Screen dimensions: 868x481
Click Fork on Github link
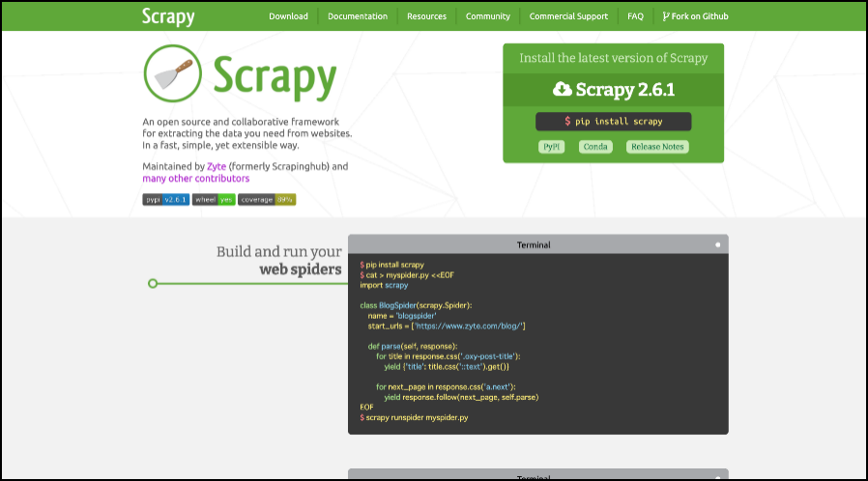click(x=696, y=16)
